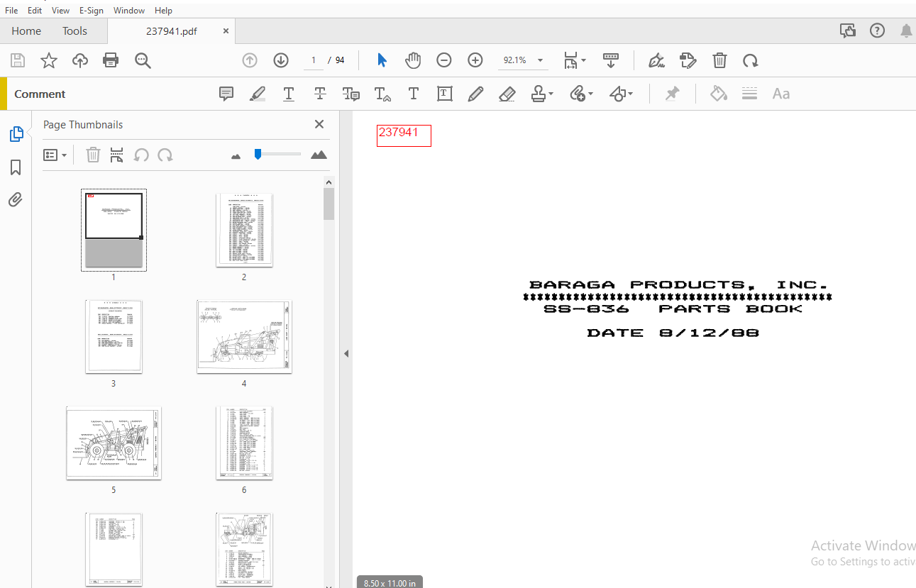
Task: Click the Fill & Sign pen icon
Action: pyautogui.click(x=656, y=60)
